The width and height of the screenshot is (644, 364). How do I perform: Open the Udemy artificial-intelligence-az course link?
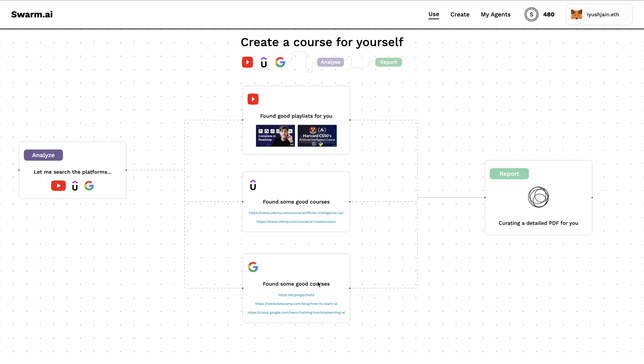click(x=296, y=213)
